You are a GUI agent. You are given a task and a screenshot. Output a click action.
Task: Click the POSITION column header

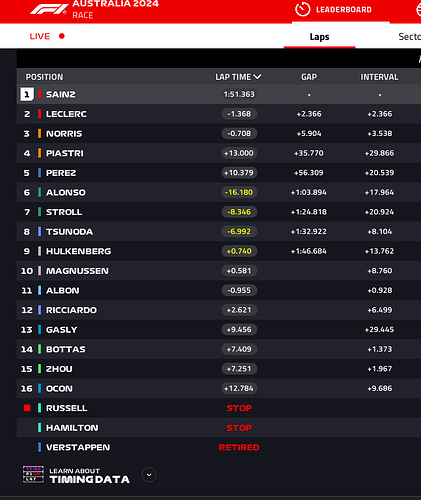(44, 77)
